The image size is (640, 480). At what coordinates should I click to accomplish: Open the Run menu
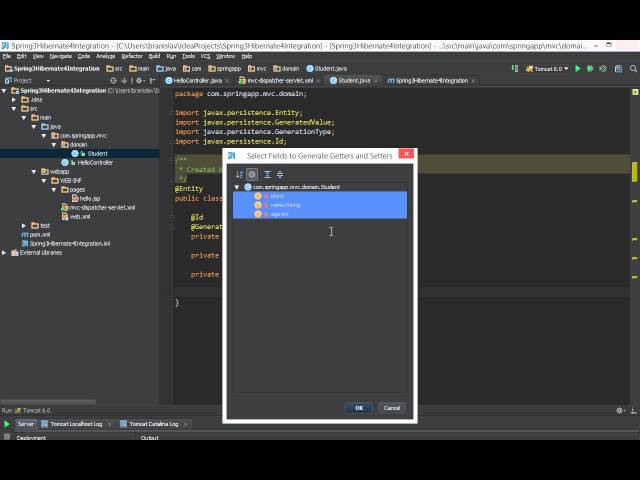point(171,56)
